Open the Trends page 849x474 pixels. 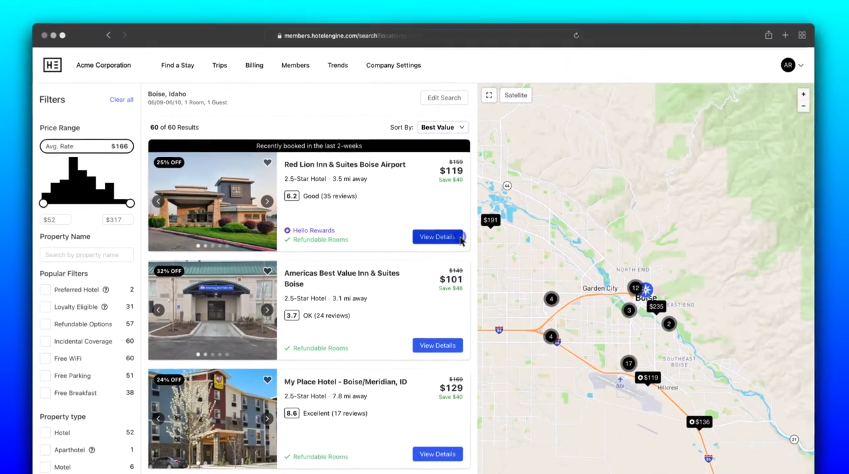pyautogui.click(x=338, y=65)
